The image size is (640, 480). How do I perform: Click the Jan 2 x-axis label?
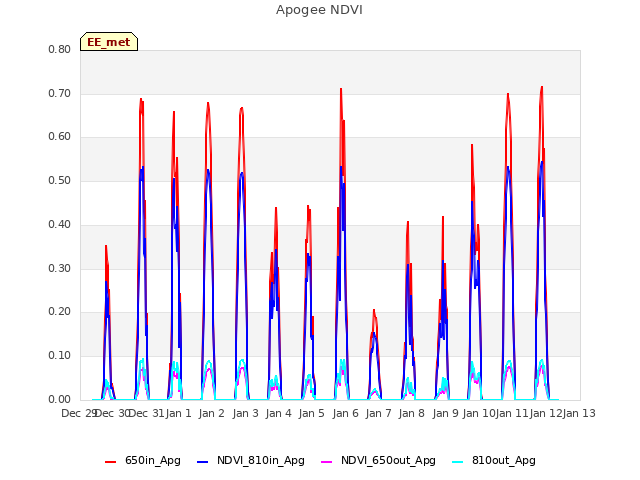coord(212,413)
